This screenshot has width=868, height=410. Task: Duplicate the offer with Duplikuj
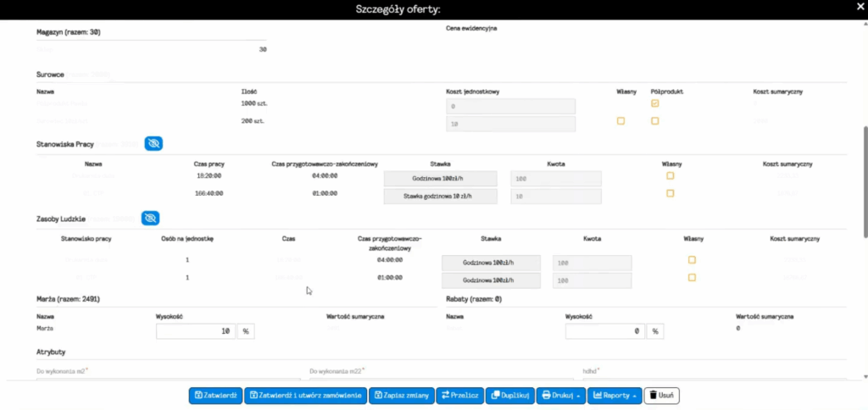click(510, 395)
